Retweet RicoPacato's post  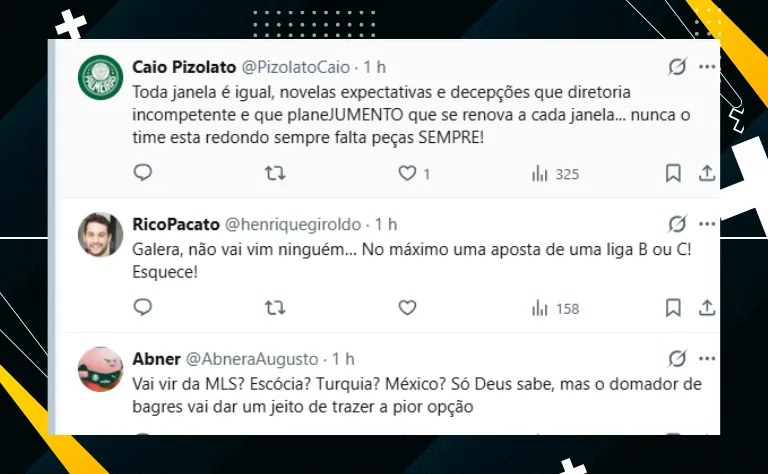pos(275,308)
